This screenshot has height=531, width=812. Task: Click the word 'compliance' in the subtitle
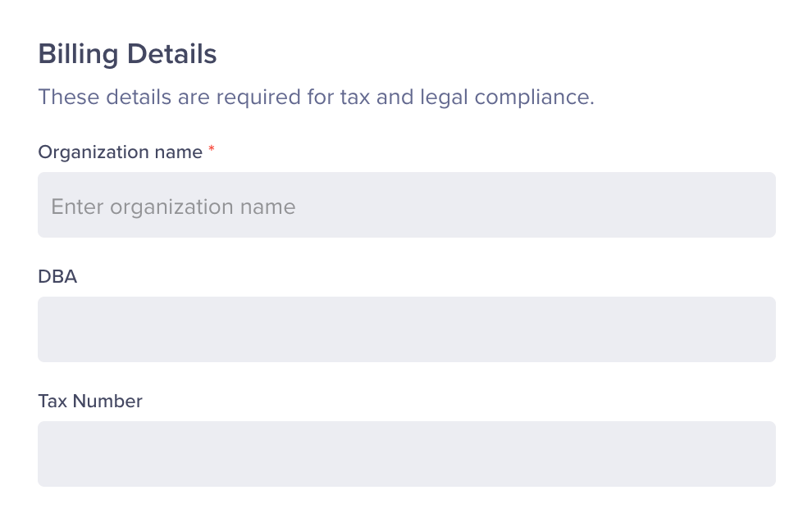[x=534, y=98]
